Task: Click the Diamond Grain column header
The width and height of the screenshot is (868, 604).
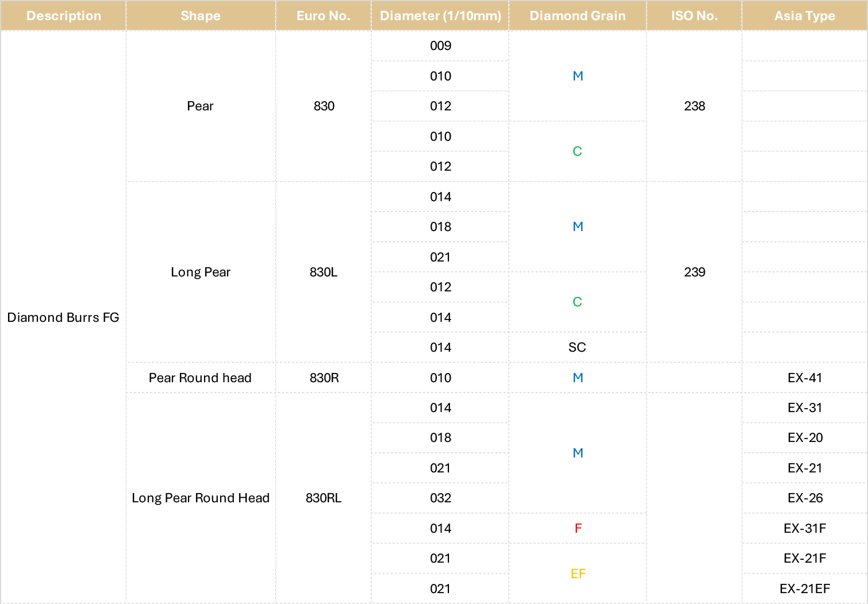Action: [578, 16]
